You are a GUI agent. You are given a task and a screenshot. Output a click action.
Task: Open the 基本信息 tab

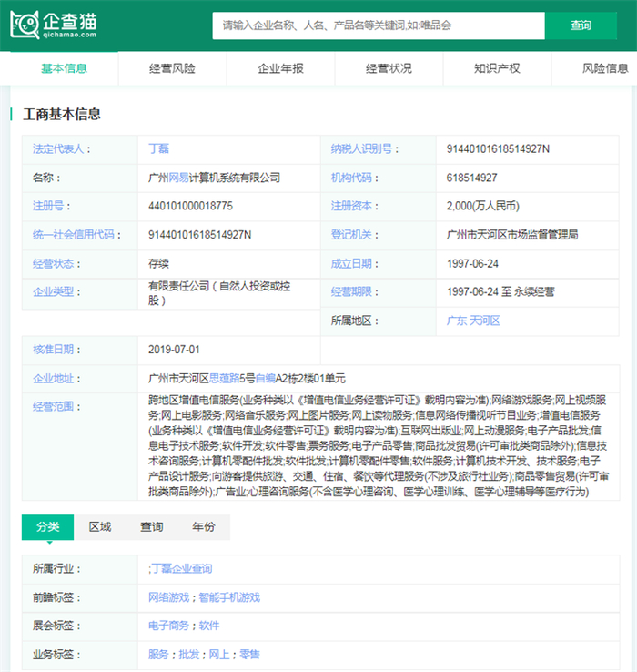coord(65,68)
